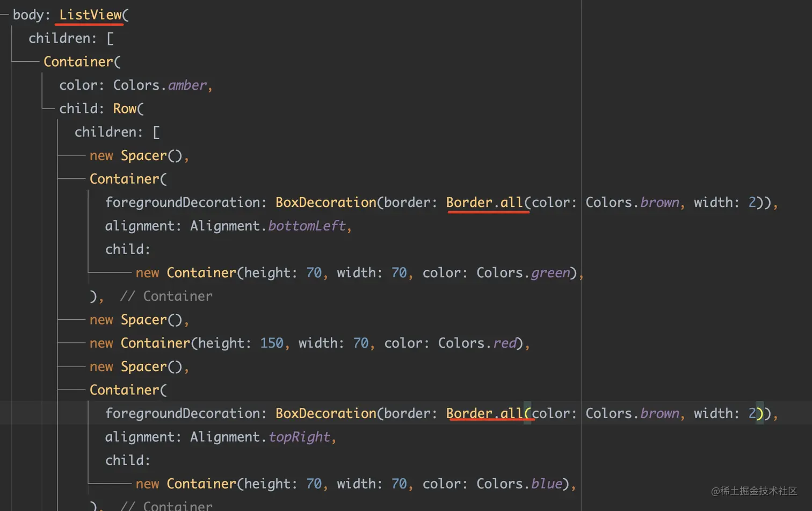Screen dimensions: 812x511
Task: Click 'width: 70' on the red Container
Action: [334, 343]
